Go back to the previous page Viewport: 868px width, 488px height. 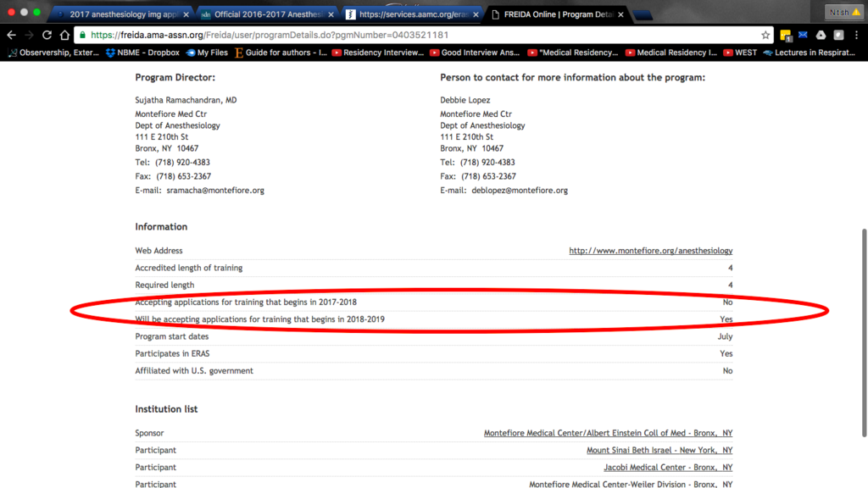(11, 35)
